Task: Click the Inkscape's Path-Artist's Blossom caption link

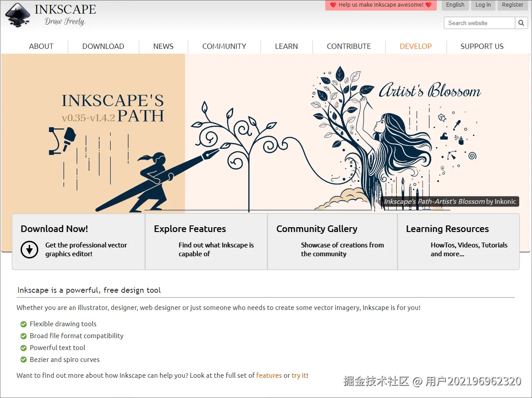Action: (x=434, y=202)
